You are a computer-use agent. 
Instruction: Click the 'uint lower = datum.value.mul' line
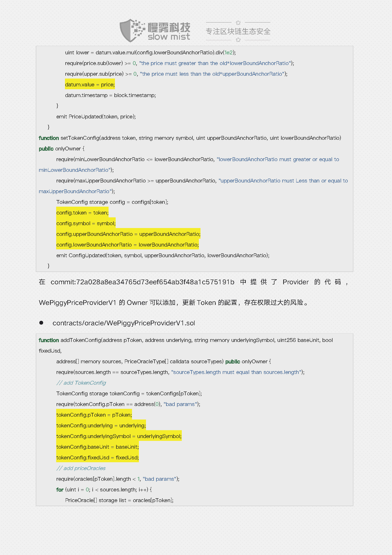tap(150, 52)
